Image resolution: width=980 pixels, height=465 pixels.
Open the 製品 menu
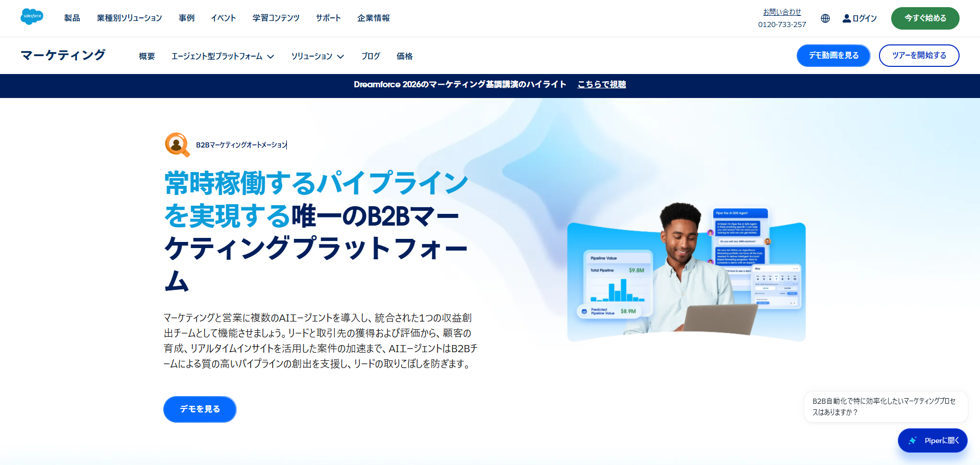[x=72, y=18]
